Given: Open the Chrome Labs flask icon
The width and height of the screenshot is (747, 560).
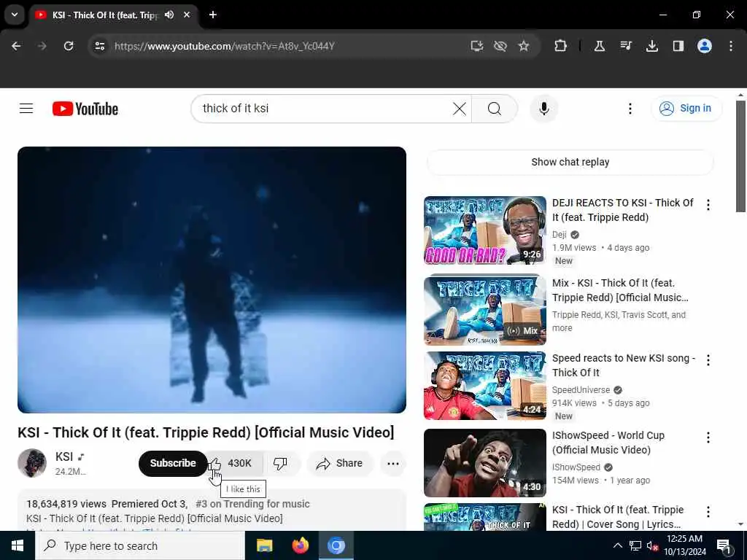Looking at the screenshot, I should [x=600, y=46].
